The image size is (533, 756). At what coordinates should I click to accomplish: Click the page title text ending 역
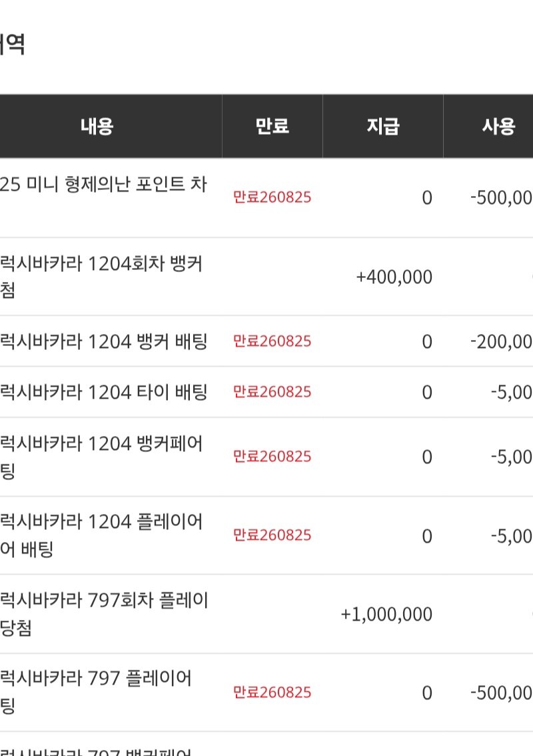click(x=13, y=45)
